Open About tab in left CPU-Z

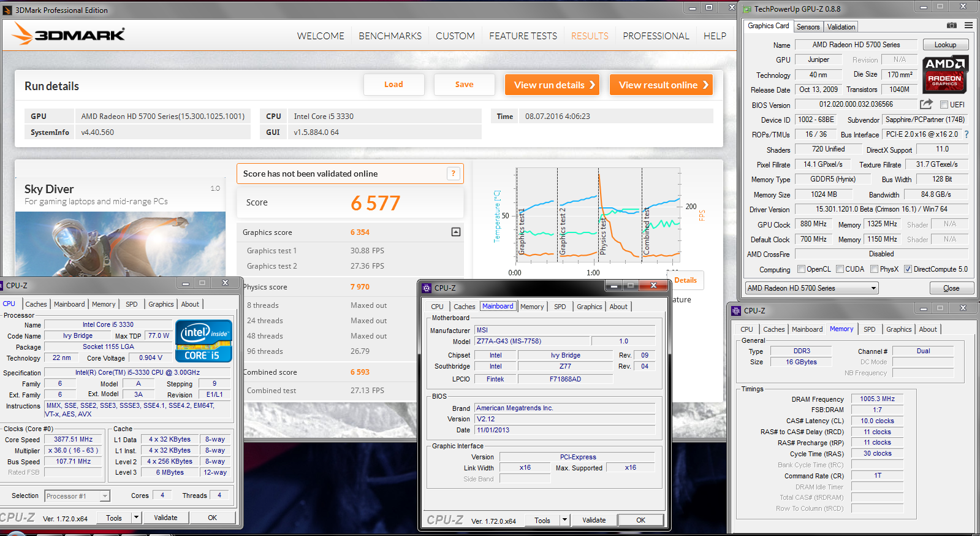click(x=190, y=304)
